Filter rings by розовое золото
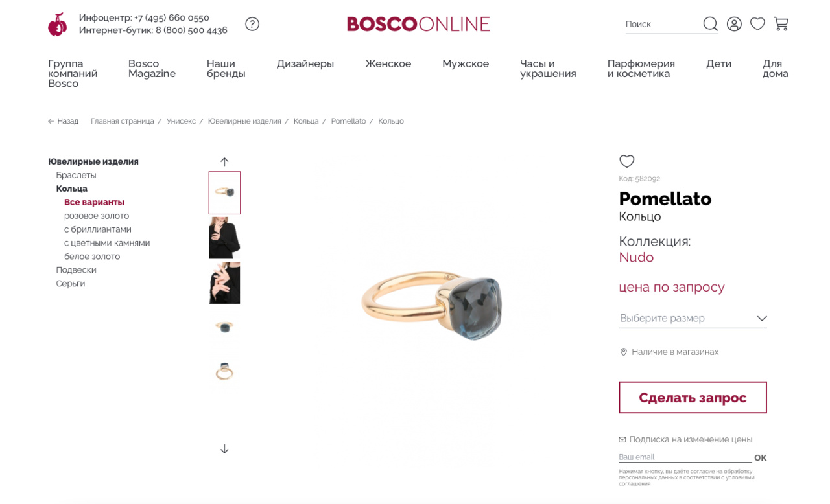830x504 pixels. tap(97, 216)
